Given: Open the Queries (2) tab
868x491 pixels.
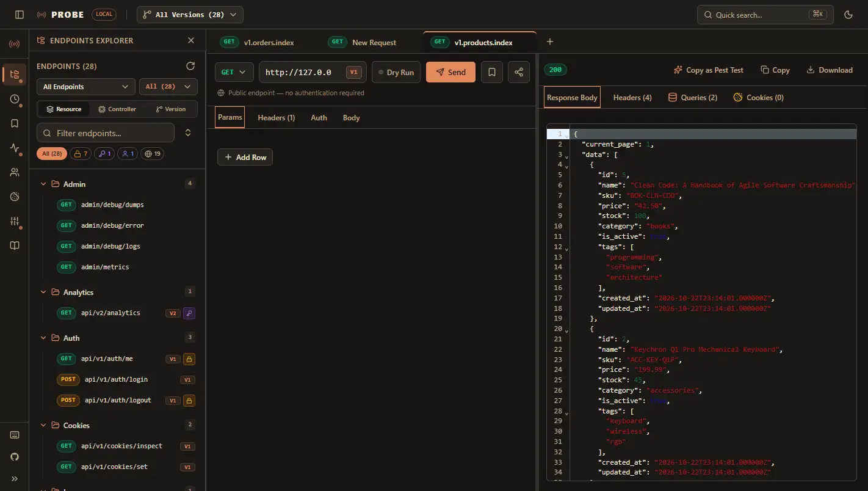Looking at the screenshot, I should point(693,98).
